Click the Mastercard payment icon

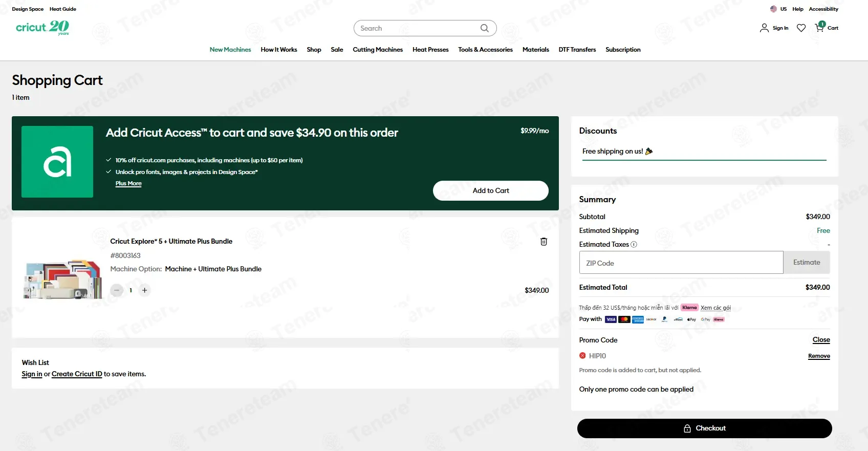(x=624, y=319)
